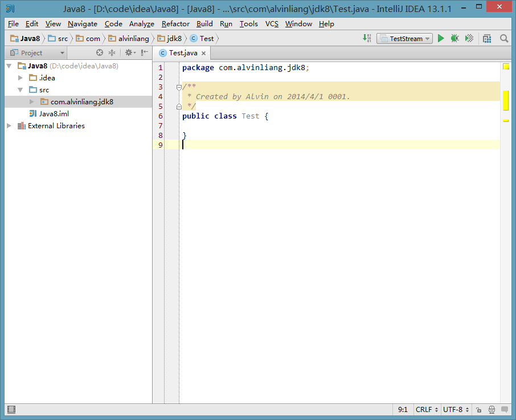Open Project Structure from the toolbar
Image resolution: width=516 pixels, height=420 pixels.
(x=487, y=39)
